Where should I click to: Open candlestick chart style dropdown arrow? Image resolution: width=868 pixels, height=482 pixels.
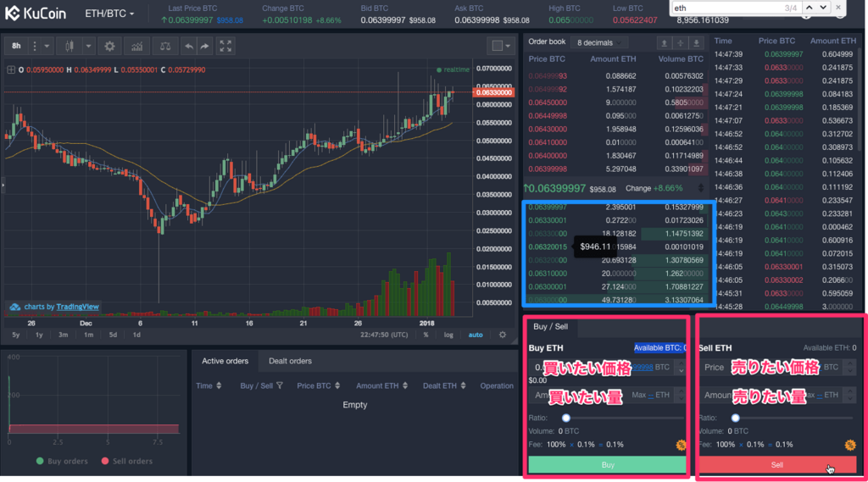pos(88,46)
